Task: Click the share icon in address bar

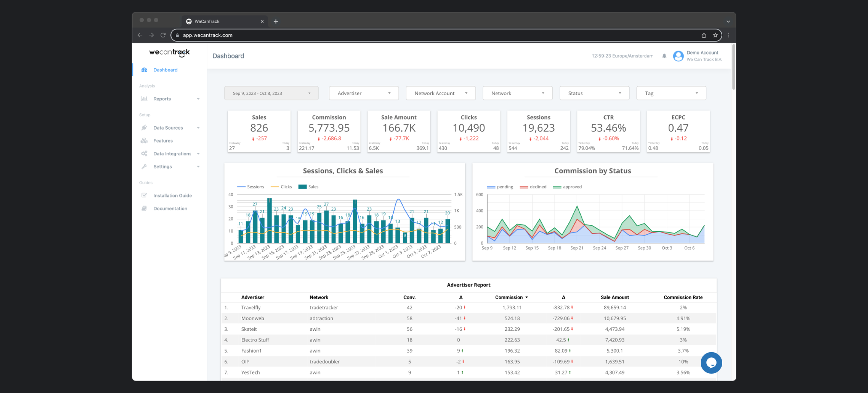Action: click(x=704, y=35)
